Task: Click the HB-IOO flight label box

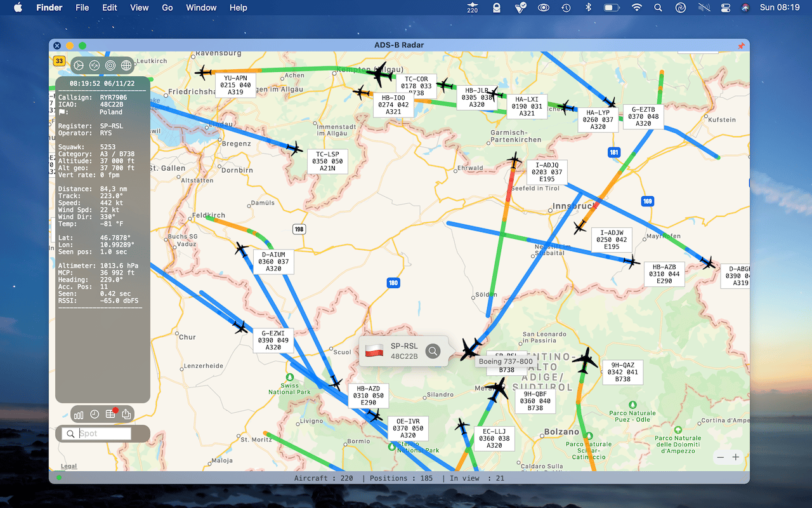Action: tap(393, 105)
